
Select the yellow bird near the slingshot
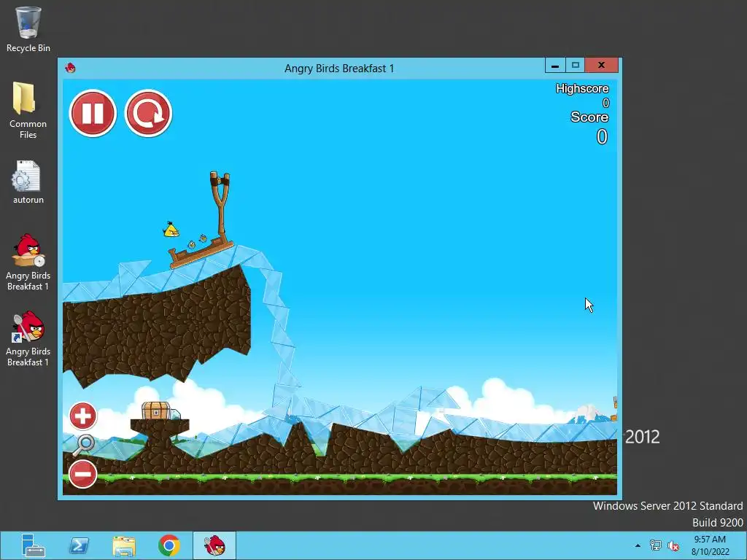pos(171,230)
